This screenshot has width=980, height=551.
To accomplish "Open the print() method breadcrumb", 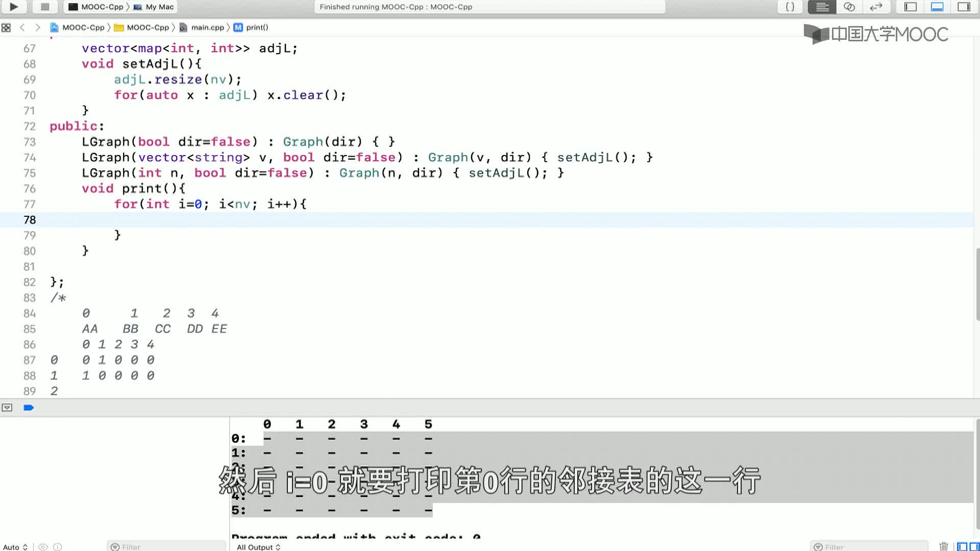I will pyautogui.click(x=251, y=28).
